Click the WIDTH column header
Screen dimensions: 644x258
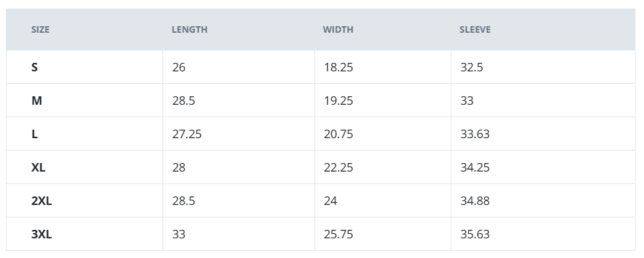338,29
